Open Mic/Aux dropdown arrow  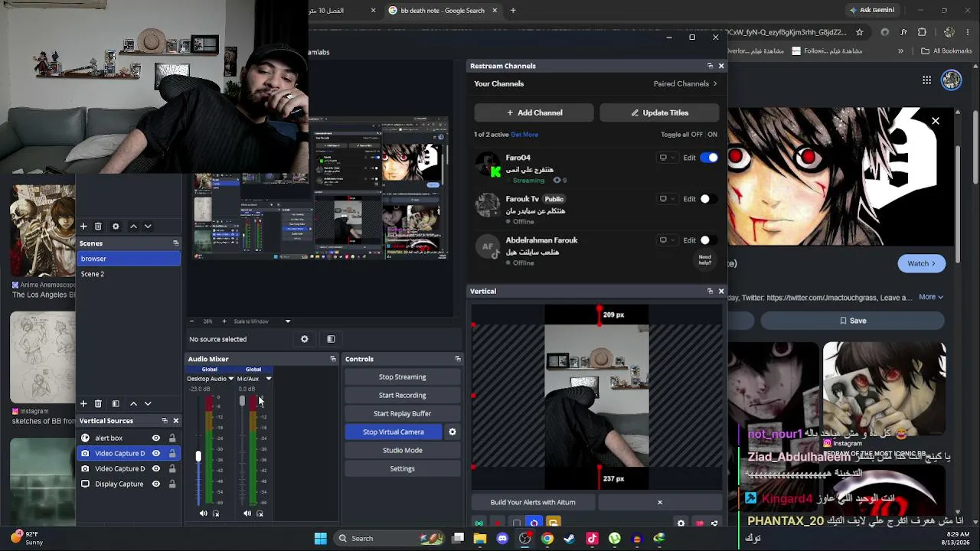(268, 379)
